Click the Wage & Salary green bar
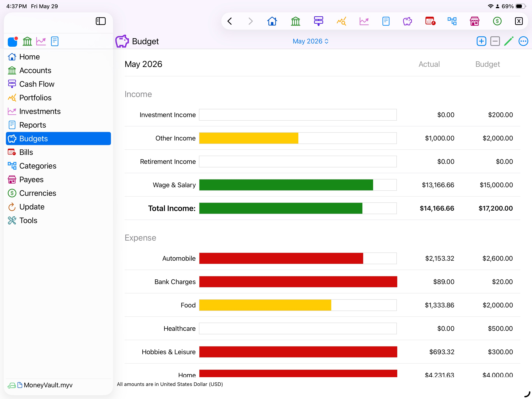532x399 pixels. coord(286,185)
